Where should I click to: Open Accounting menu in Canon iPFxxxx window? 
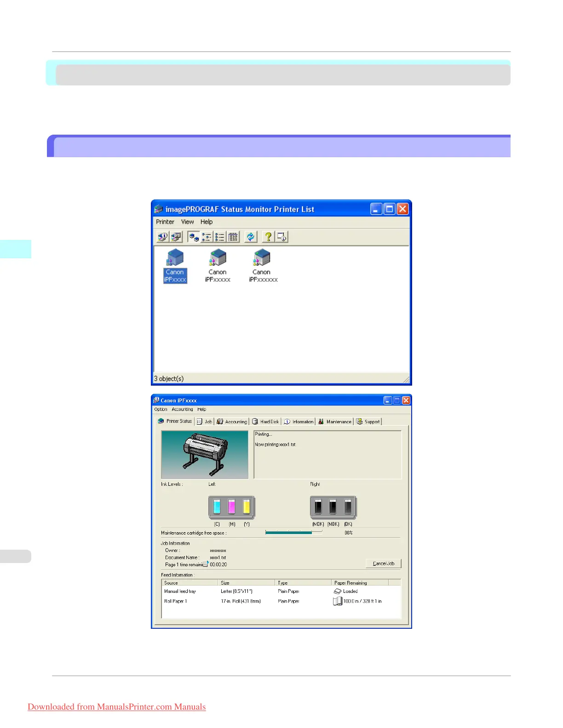click(182, 409)
